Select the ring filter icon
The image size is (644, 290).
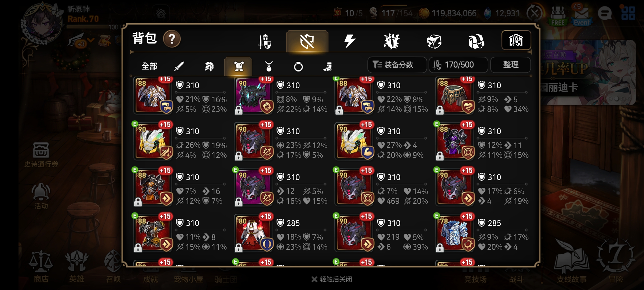click(298, 66)
